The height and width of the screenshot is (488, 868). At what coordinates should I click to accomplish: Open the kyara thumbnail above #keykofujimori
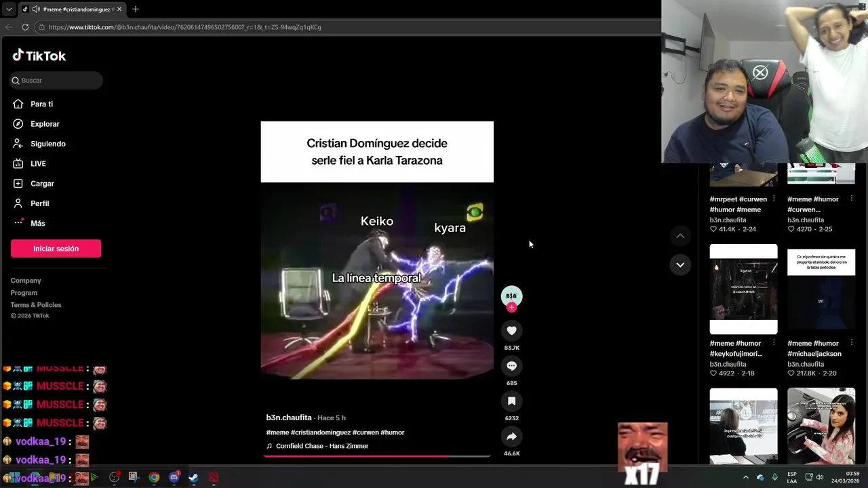point(743,289)
